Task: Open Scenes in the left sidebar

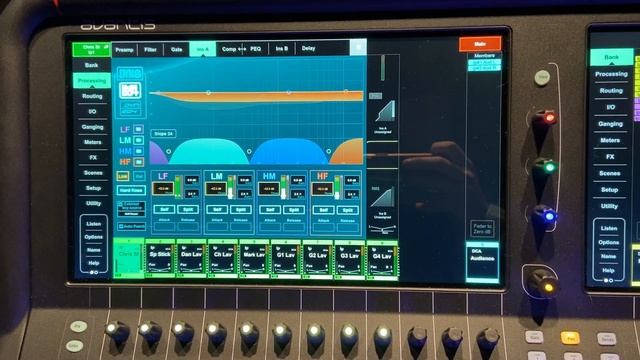Action: 93,173
